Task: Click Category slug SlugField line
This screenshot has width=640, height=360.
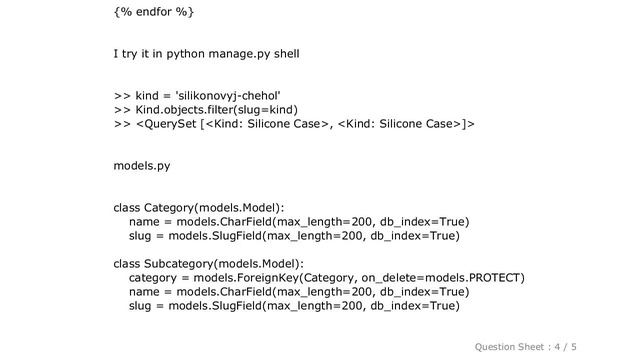Action: 294,236
